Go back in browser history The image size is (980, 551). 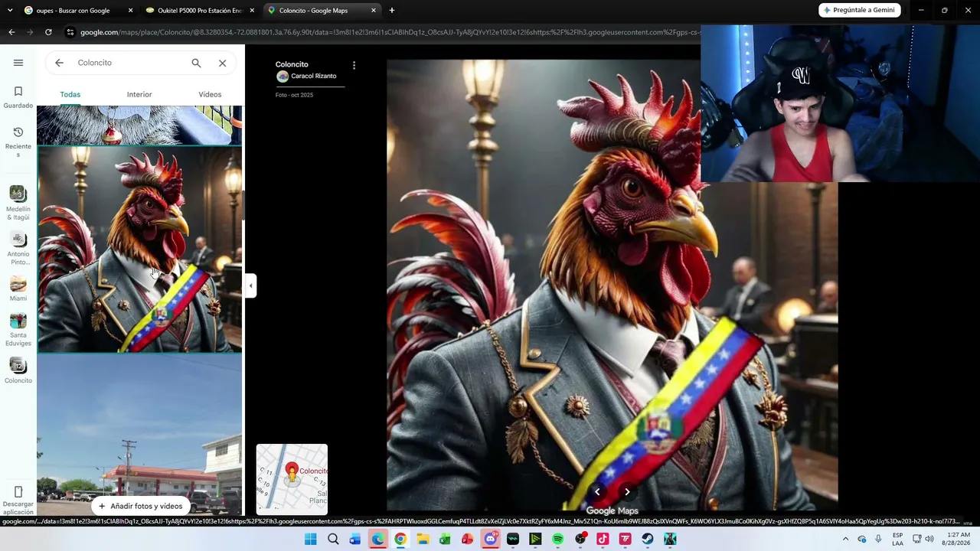click(11, 32)
